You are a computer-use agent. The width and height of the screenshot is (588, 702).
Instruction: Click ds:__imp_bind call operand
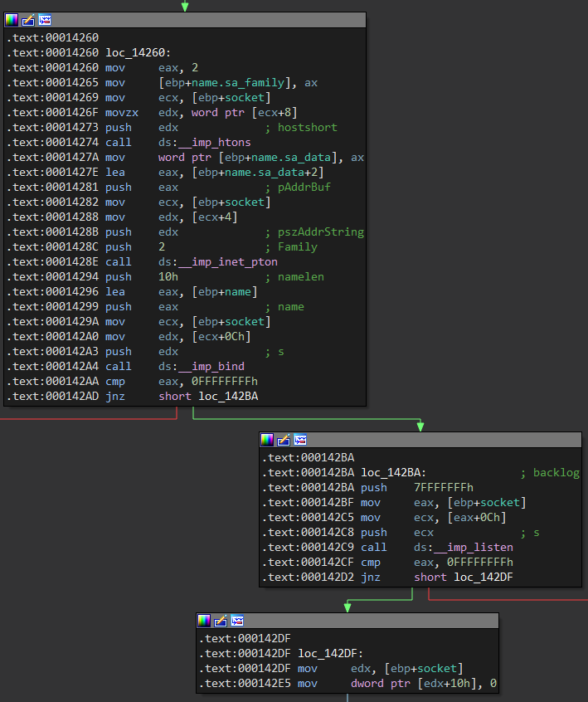(202, 366)
